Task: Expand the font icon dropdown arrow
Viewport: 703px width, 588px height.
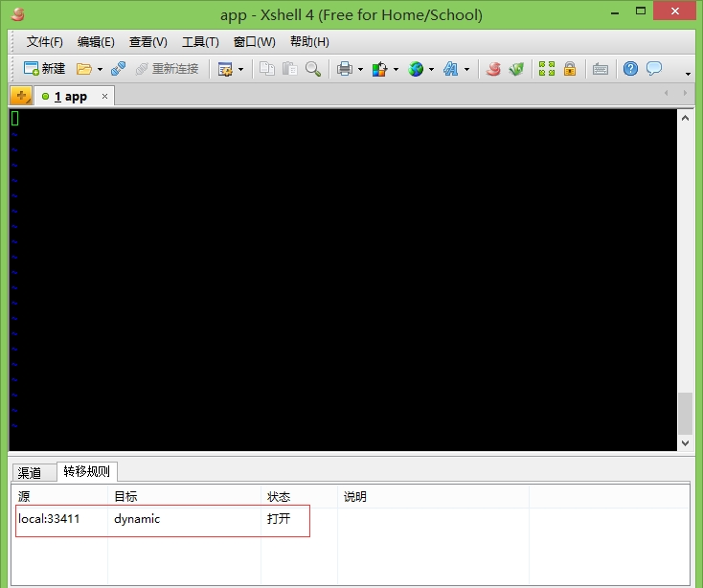Action: coord(466,69)
